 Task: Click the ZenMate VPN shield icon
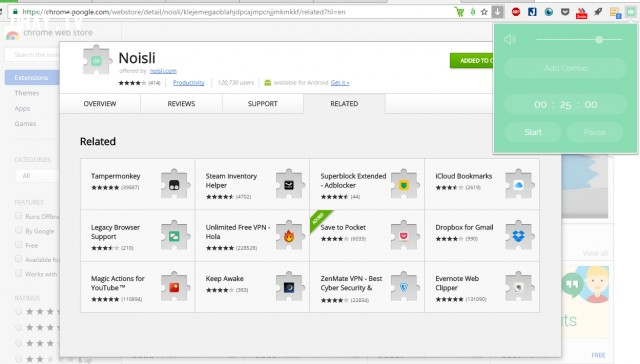coord(404,287)
